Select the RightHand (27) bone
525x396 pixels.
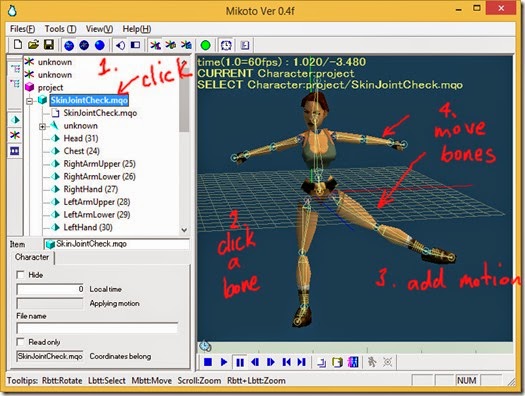[x=91, y=189]
